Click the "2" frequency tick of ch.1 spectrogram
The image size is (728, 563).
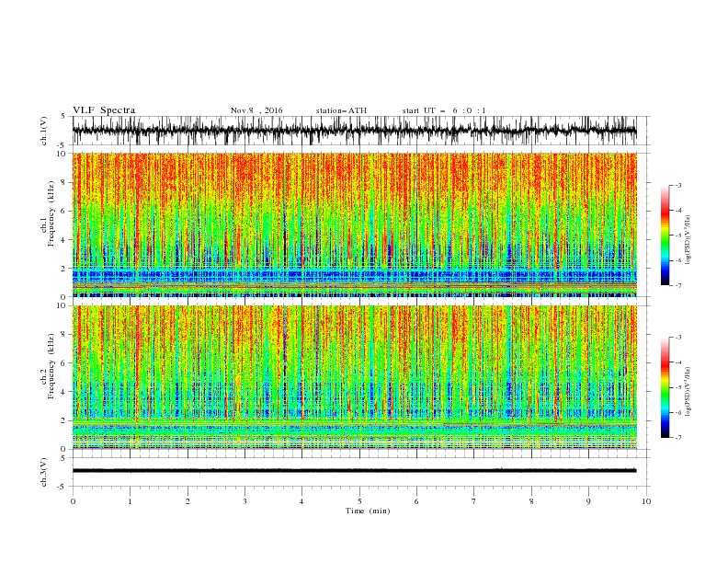tap(63, 269)
